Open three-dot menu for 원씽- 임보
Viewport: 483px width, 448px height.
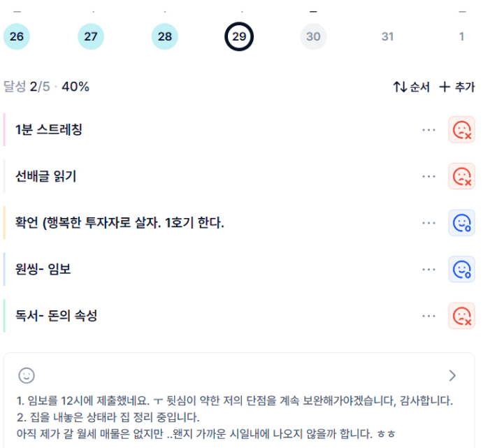click(428, 269)
